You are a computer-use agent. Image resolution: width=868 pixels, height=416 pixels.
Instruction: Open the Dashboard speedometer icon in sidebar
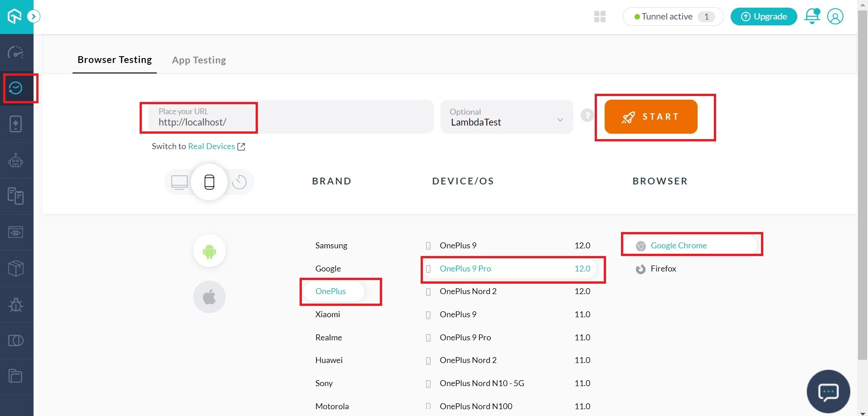coord(15,53)
